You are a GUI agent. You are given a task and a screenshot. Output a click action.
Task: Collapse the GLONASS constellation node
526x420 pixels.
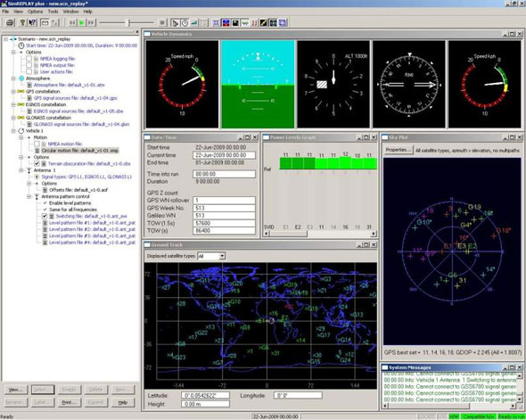[x=13, y=118]
